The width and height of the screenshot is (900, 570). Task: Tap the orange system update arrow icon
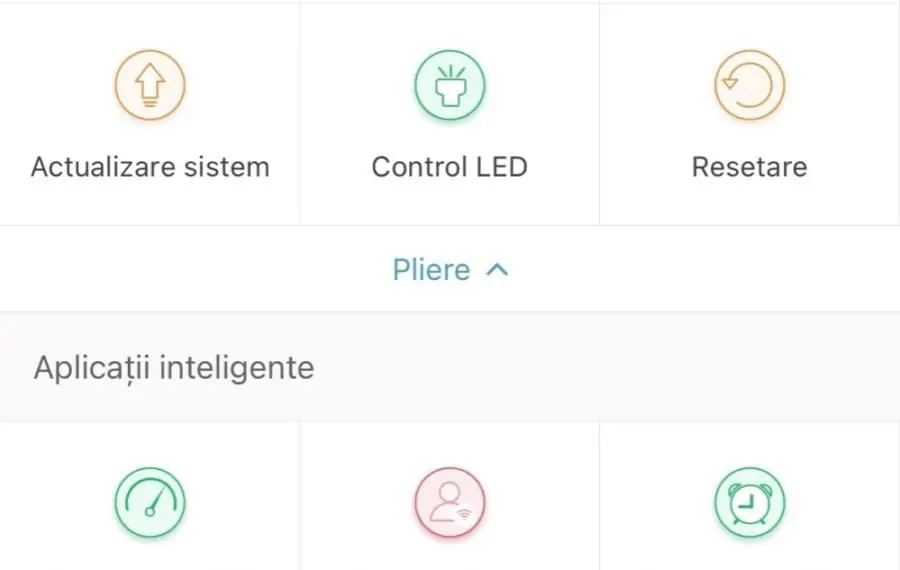coord(150,85)
